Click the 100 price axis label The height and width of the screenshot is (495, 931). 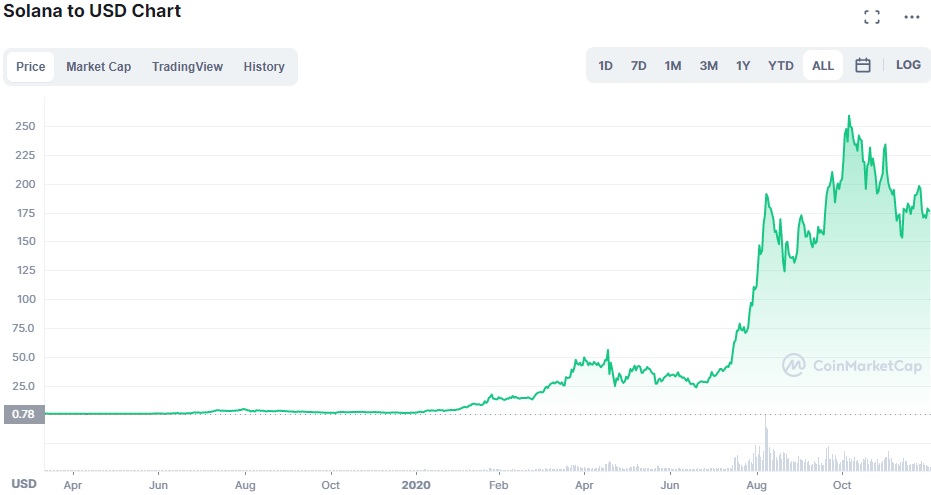[26, 299]
